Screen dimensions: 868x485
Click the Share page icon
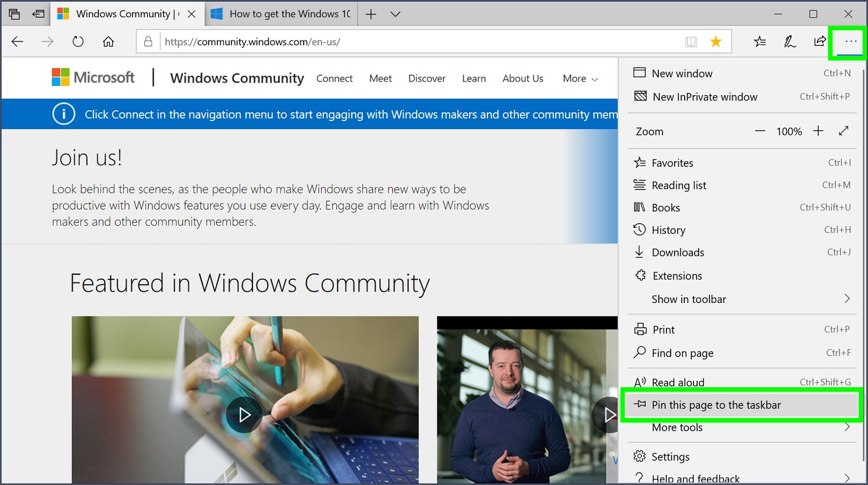tap(820, 42)
